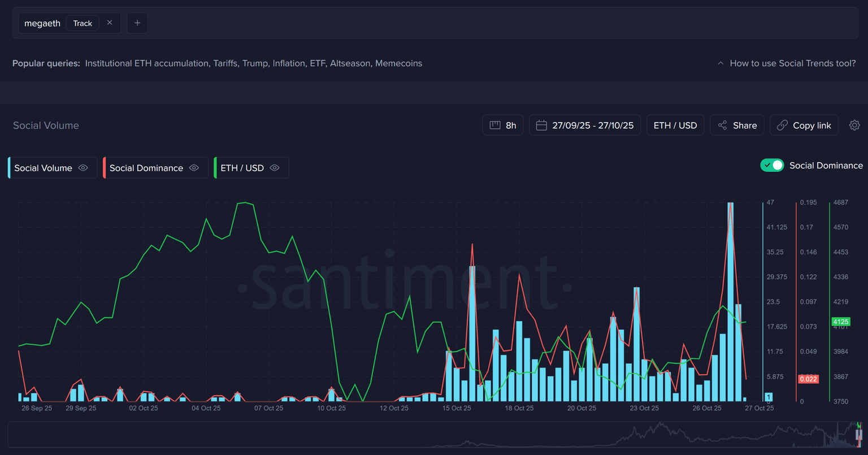Click the Copy link button
Screen dimensions: 868x455
tap(804, 125)
